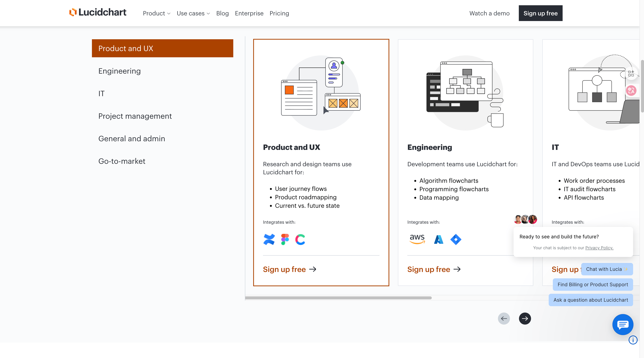Select the Engineering category in the sidebar
Viewport: 644px width, 358px height.
pos(120,71)
